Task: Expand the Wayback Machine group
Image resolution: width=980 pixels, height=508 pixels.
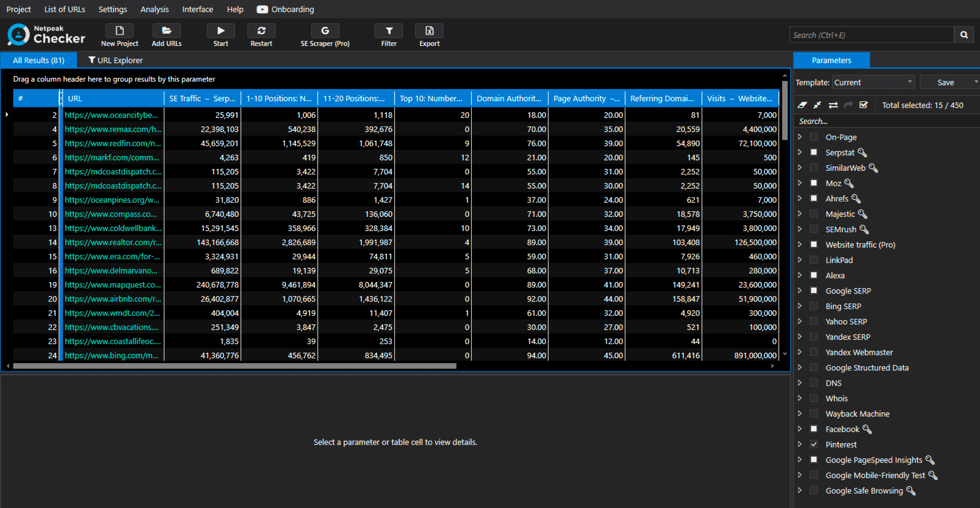Action: pyautogui.click(x=800, y=413)
